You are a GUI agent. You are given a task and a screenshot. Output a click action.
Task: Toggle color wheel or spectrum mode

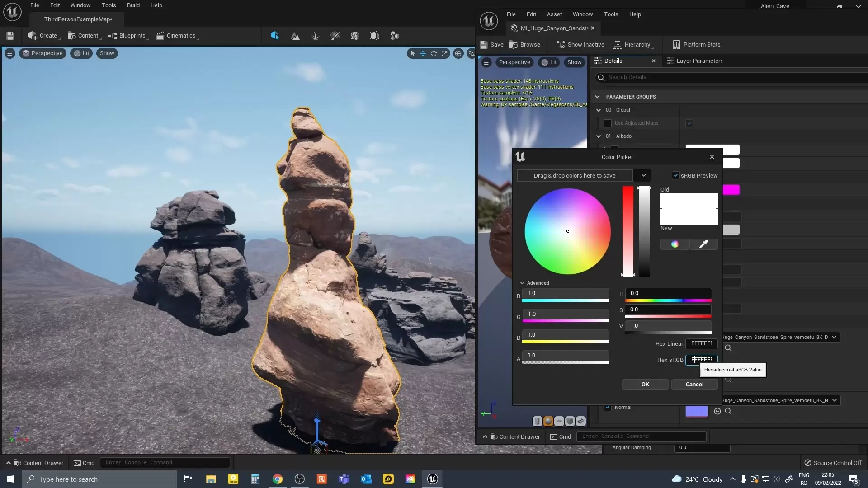675,244
